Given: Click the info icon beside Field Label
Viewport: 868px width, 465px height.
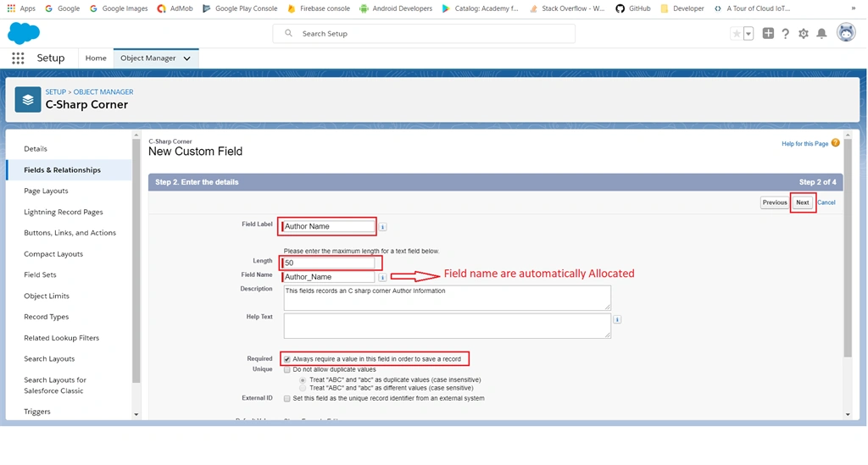Looking at the screenshot, I should tap(382, 227).
